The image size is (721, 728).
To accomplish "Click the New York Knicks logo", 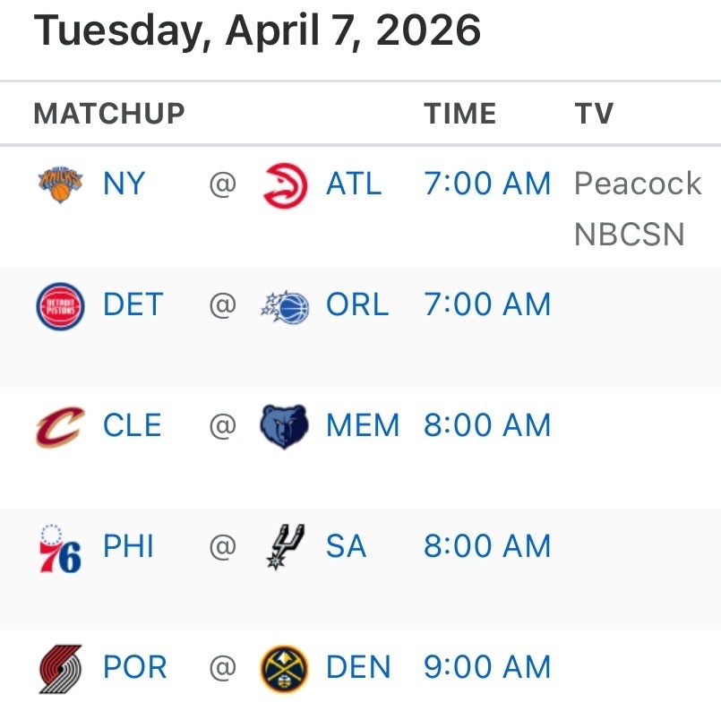I will tap(60, 184).
